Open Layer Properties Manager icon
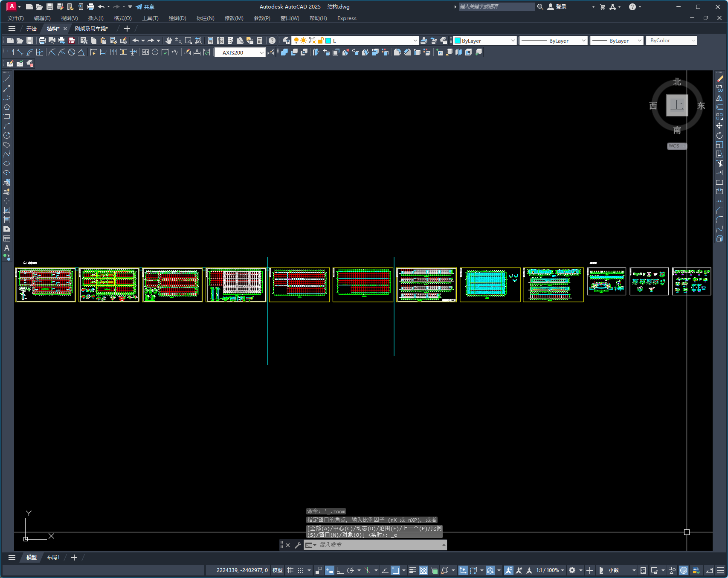Viewport: 728px width, 578px height. pyautogui.click(x=286, y=41)
